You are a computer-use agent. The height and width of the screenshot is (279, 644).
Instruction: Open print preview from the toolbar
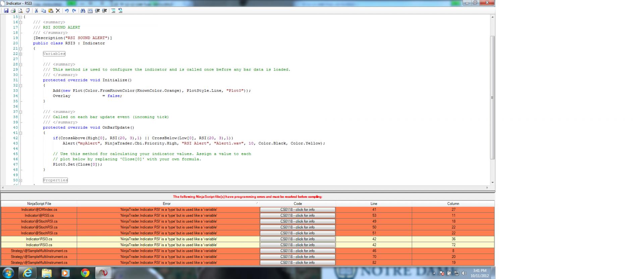click(x=20, y=11)
